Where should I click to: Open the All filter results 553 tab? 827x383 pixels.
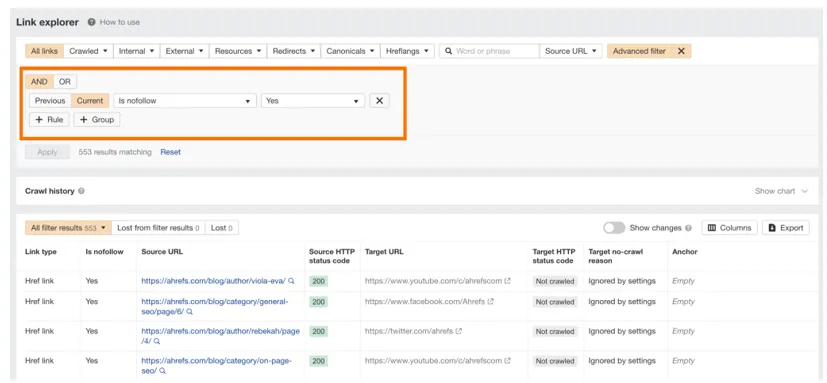tap(69, 228)
